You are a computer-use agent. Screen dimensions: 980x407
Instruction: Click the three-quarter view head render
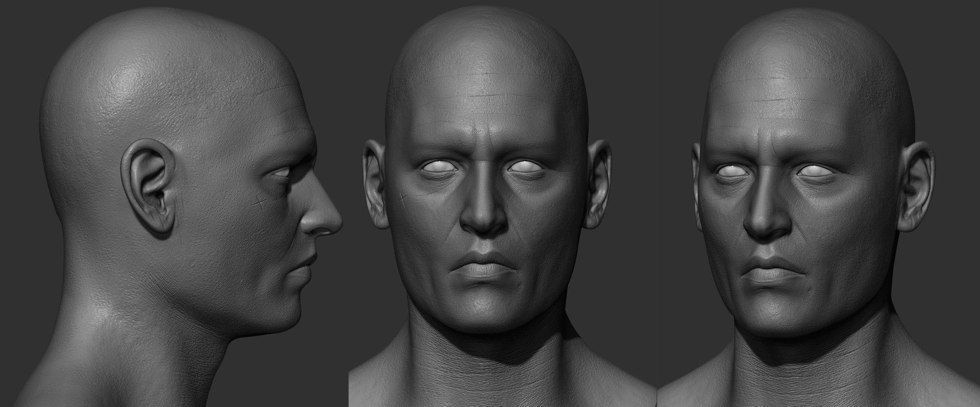click(819, 203)
